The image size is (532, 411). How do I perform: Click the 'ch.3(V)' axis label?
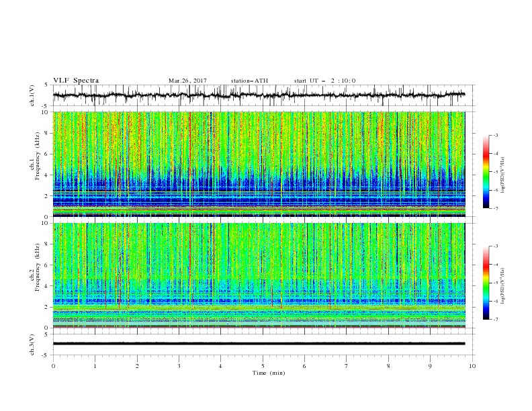point(32,345)
